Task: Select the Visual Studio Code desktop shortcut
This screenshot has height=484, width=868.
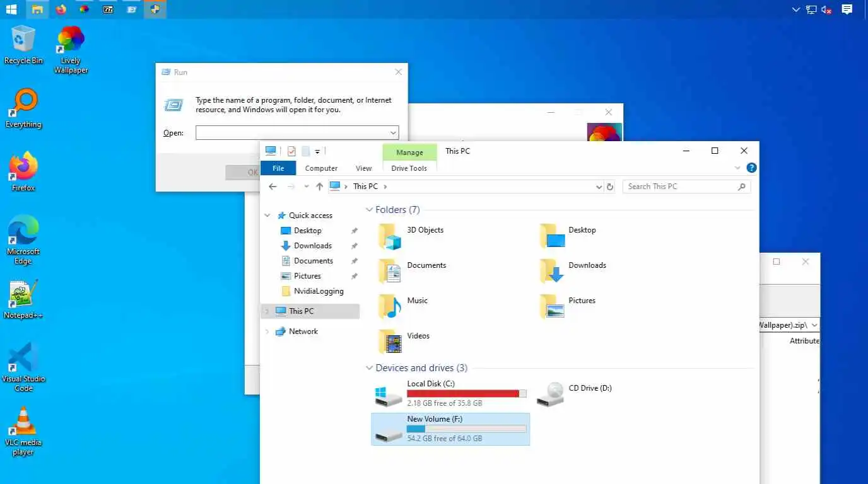Action: (x=23, y=367)
